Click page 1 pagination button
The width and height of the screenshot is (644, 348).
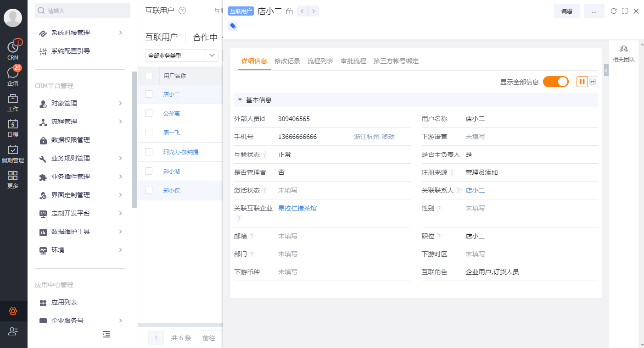point(156,338)
